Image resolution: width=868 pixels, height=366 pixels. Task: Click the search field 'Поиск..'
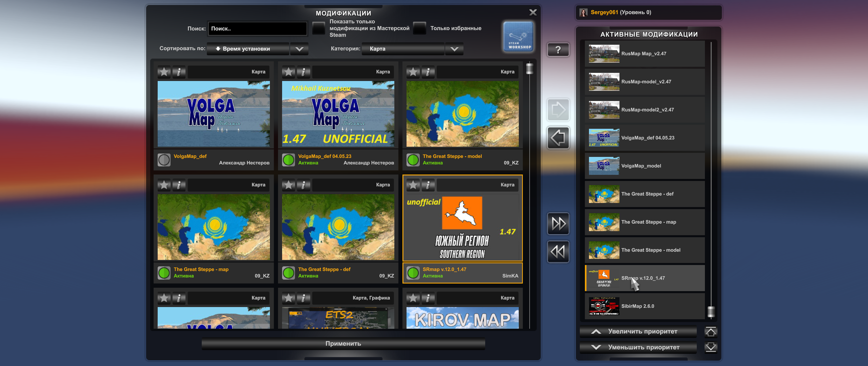click(x=257, y=29)
